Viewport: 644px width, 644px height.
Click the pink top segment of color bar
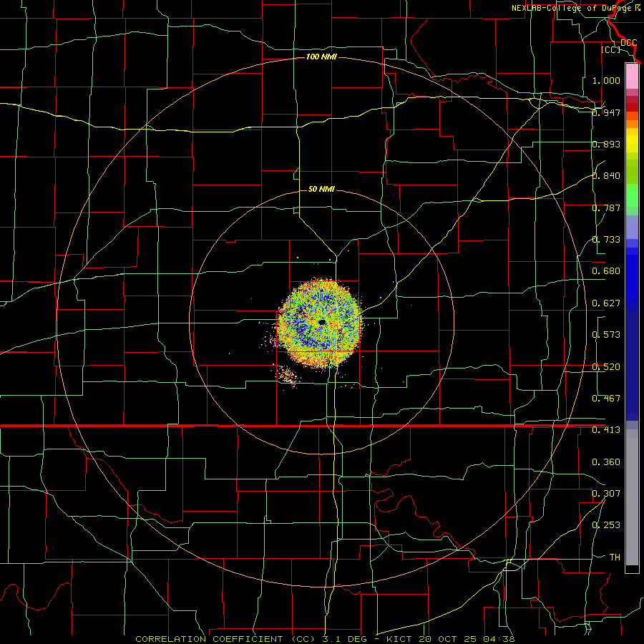(632, 77)
